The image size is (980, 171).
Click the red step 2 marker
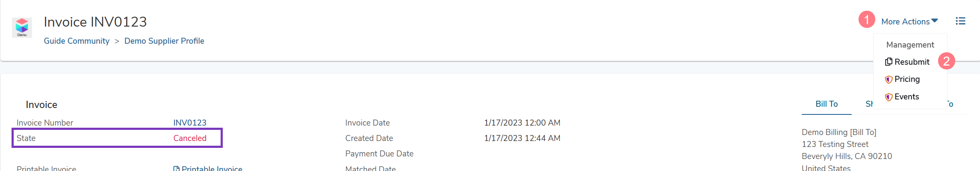pos(947,61)
